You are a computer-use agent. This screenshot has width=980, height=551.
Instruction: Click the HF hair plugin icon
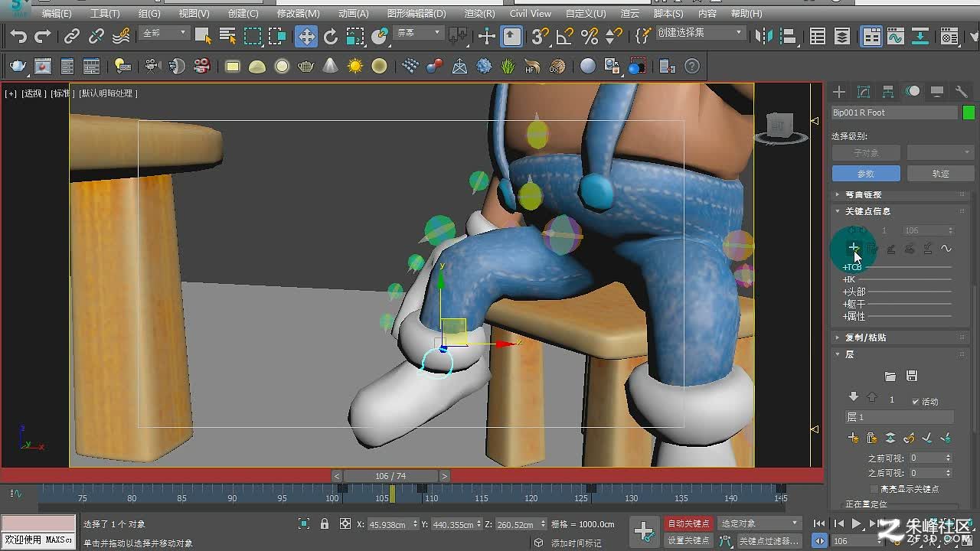click(533, 67)
